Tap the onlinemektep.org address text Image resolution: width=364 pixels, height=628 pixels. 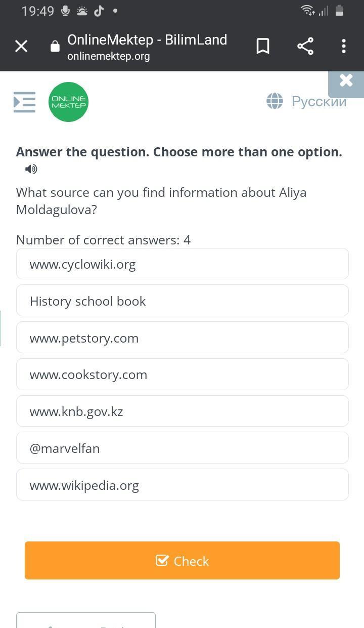[109, 56]
